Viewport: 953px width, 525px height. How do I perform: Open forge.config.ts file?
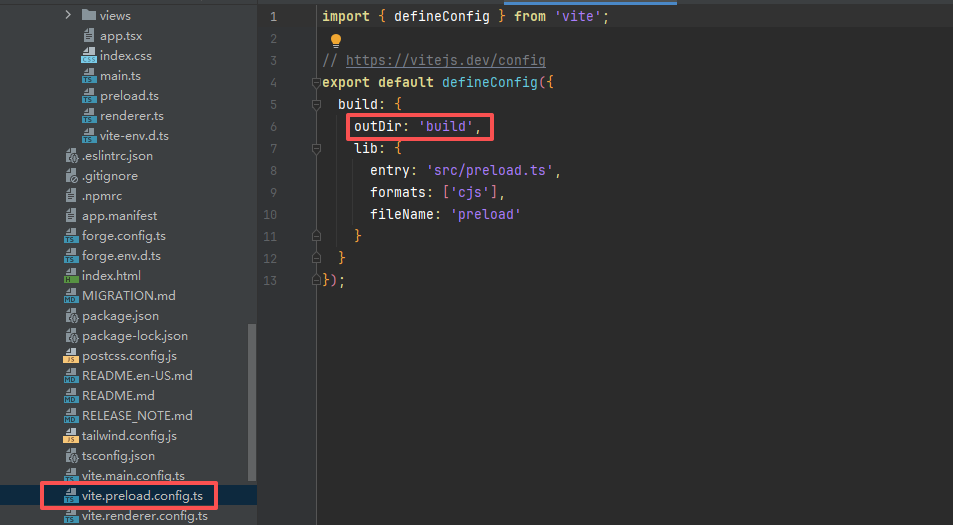point(124,236)
